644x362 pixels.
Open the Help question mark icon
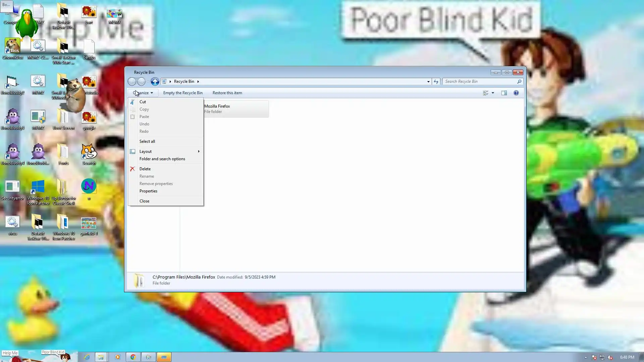point(516,93)
